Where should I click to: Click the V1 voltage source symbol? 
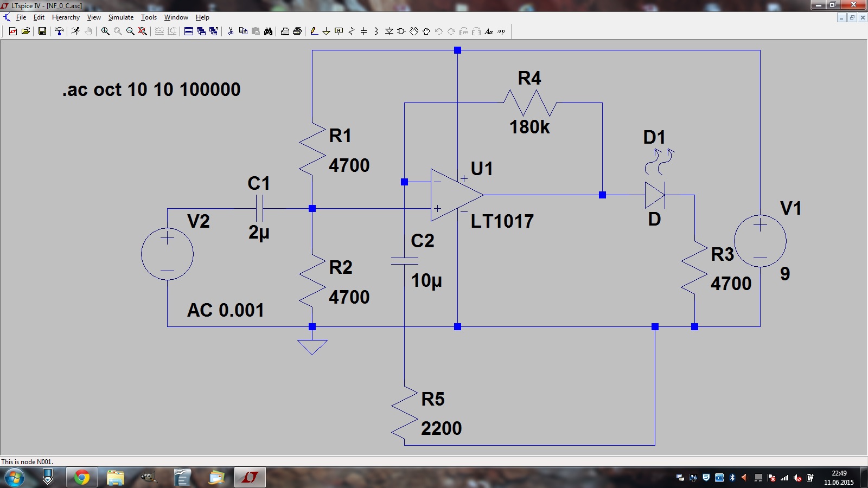click(760, 241)
